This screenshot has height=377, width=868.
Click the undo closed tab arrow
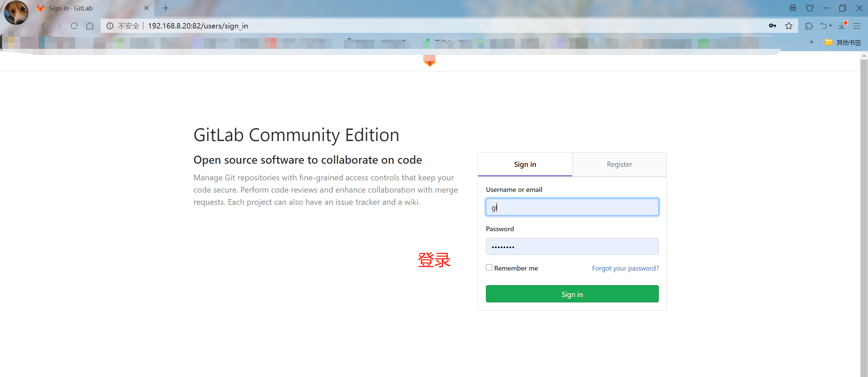(823, 26)
